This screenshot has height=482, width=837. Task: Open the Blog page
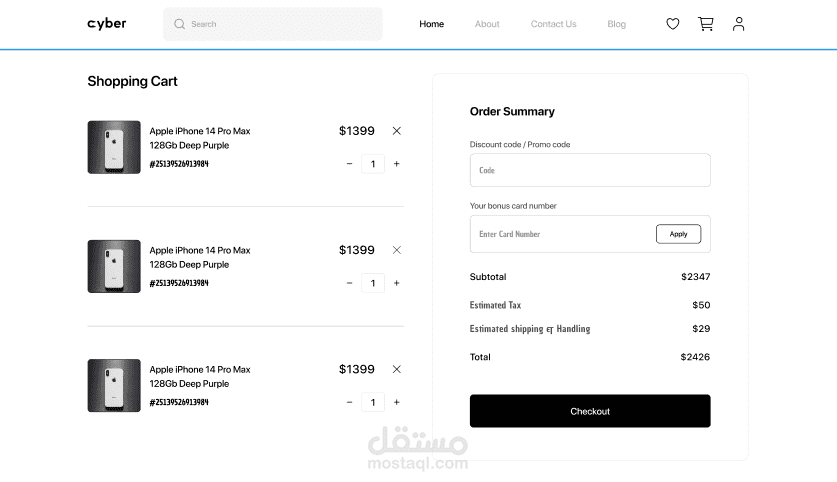[x=617, y=24]
